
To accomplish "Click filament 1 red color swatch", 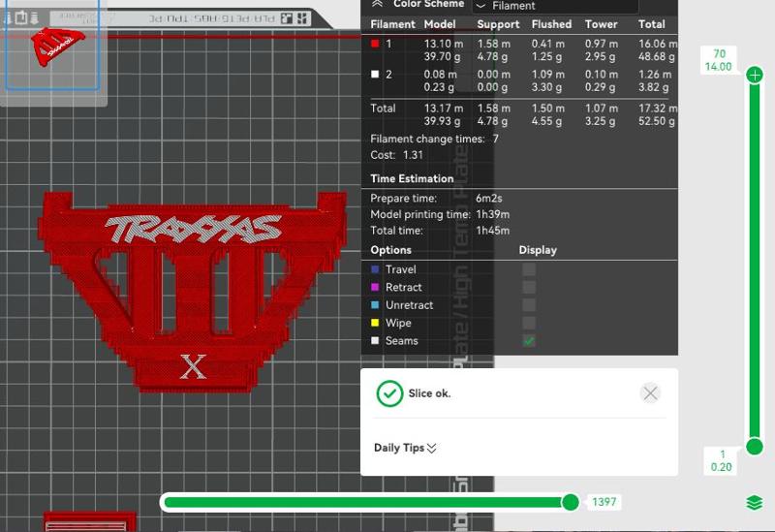I will [375, 44].
